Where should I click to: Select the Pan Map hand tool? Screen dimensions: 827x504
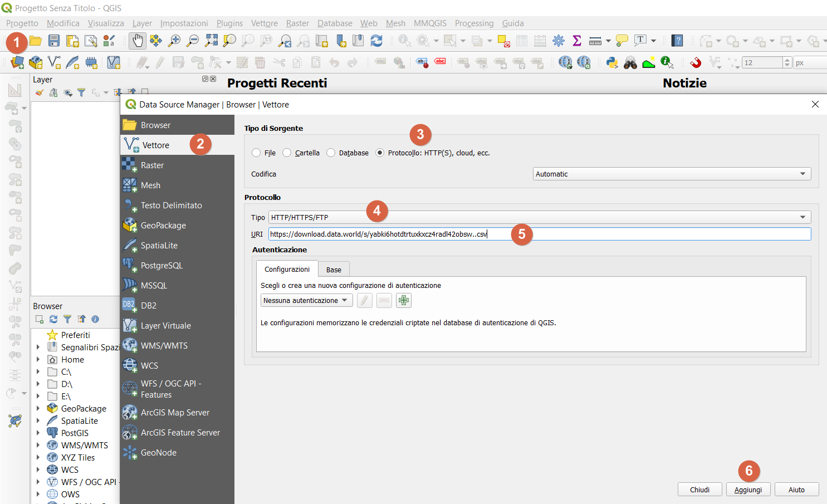pyautogui.click(x=137, y=41)
